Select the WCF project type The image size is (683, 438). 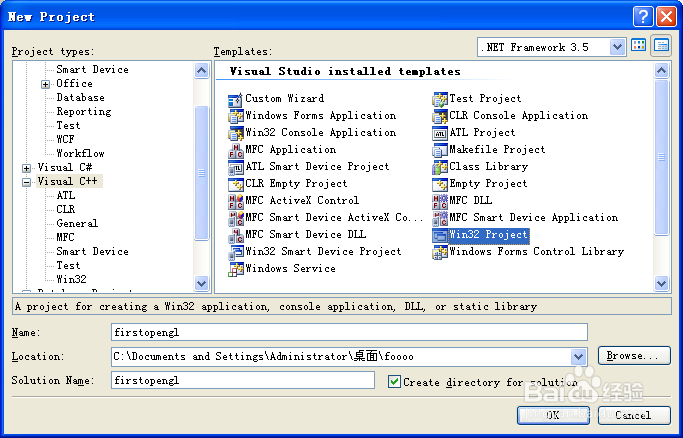click(65, 139)
